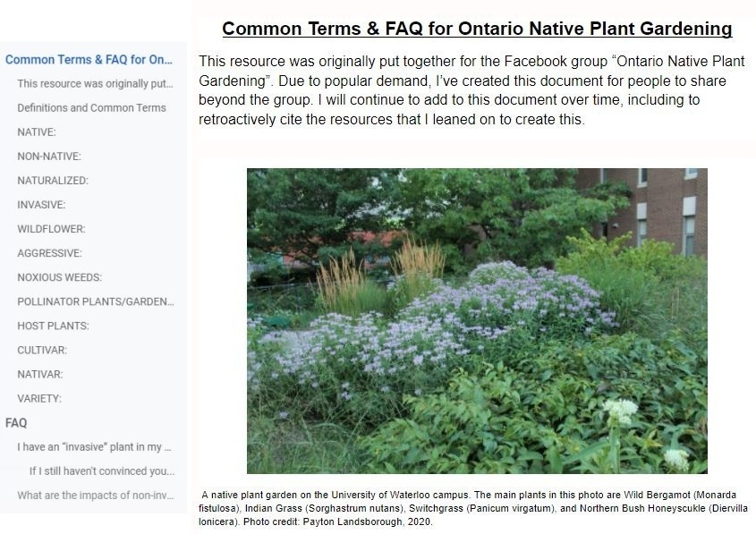Navigate to the NON-NATIVE: outline entry
Image resolution: width=756 pixels, height=534 pixels.
[x=49, y=156]
